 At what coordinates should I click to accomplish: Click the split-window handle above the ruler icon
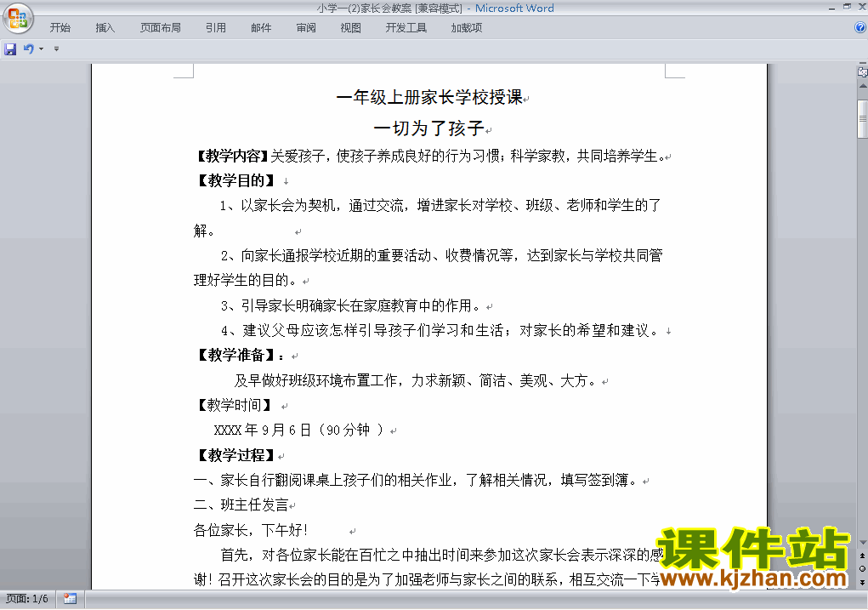(862, 64)
